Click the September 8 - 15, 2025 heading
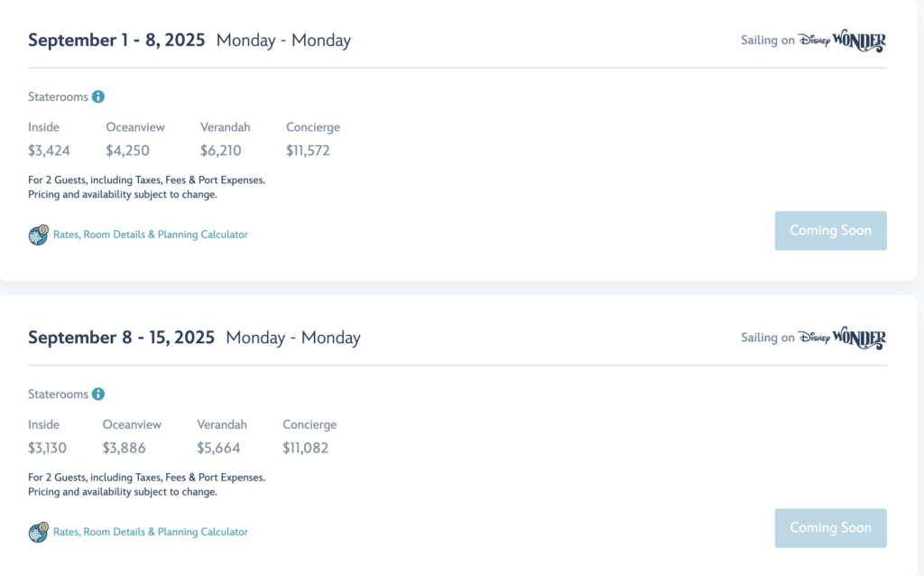 (121, 338)
